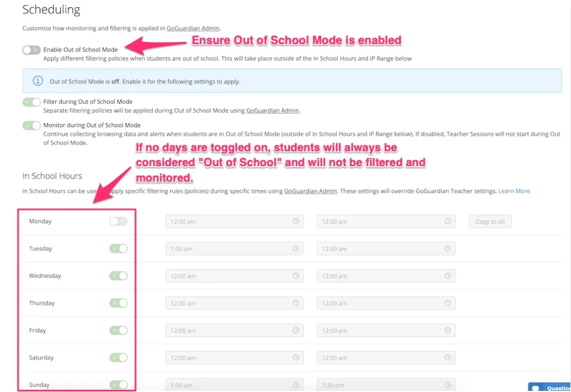Open Sunday's 1:00 am start time picker
Screen dimensions: 571x392
point(234,385)
